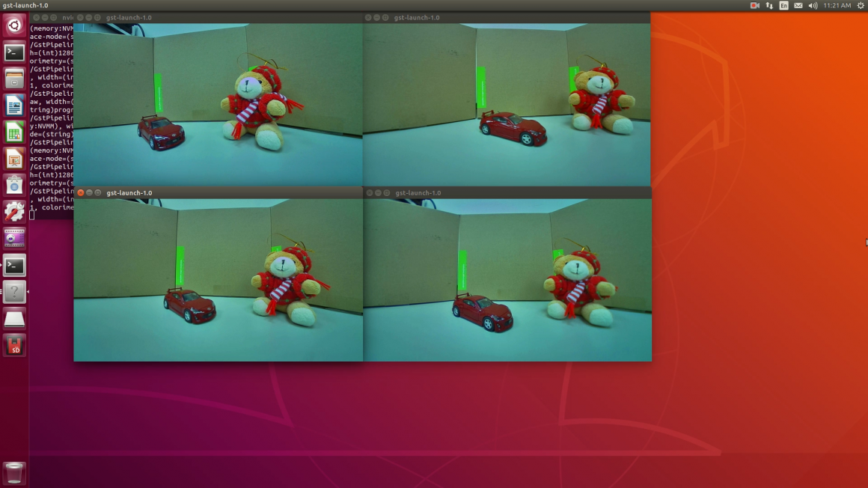Open the Files manager from the launcher
The image size is (868, 488).
click(x=14, y=79)
